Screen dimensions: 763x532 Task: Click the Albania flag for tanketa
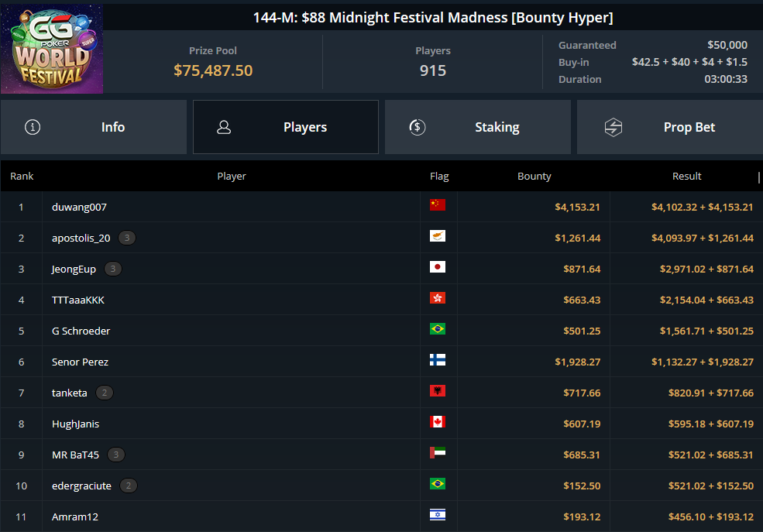[x=438, y=391]
